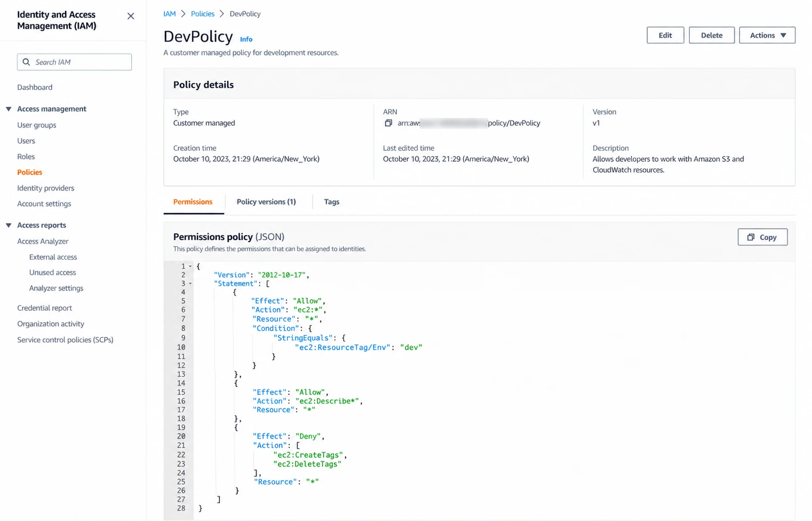Copy the policy ARN icon
Image resolution: width=812 pixels, height=521 pixels.
click(x=388, y=123)
